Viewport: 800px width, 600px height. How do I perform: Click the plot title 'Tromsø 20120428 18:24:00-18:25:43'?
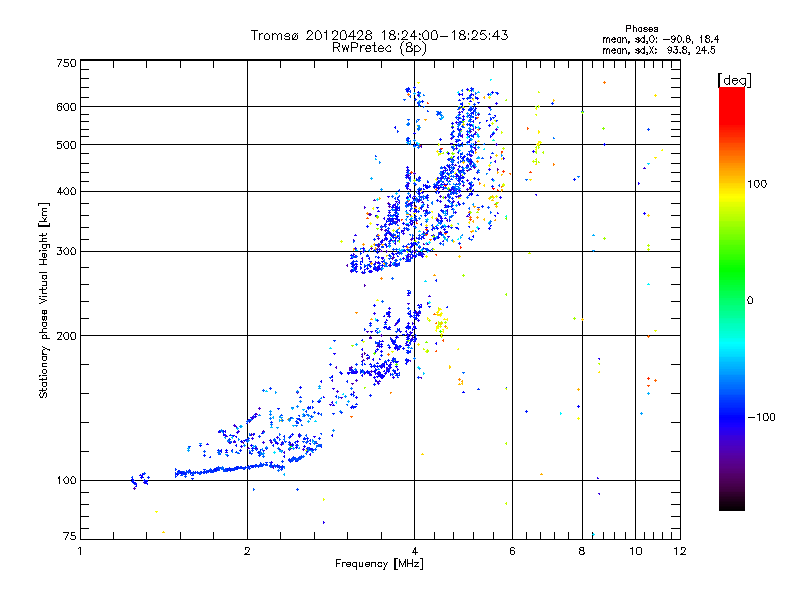380,35
